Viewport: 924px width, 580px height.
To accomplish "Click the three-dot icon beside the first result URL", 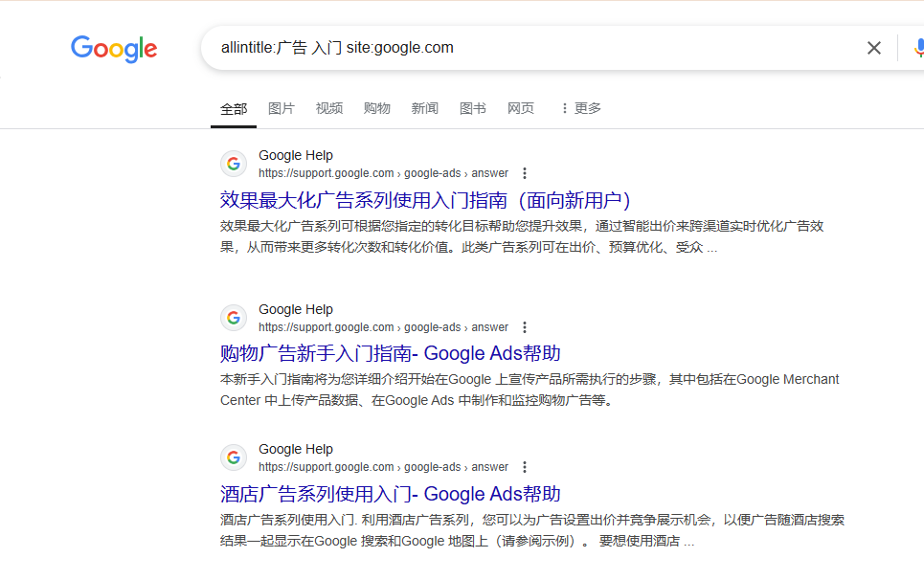I will coord(525,173).
